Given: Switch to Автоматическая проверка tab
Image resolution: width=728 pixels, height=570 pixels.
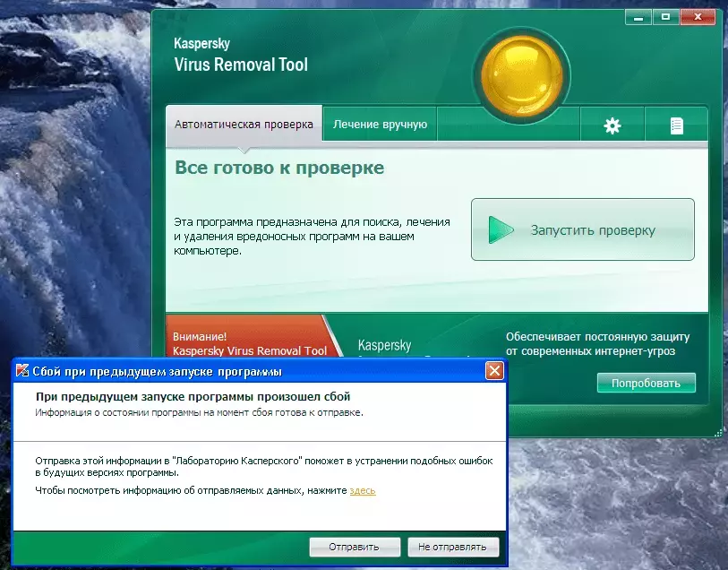Looking at the screenshot, I should tap(244, 124).
